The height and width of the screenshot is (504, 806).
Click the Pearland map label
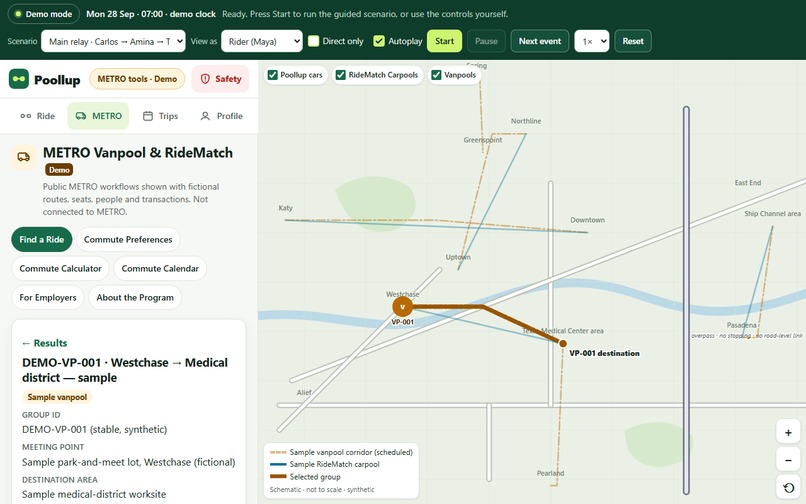click(x=551, y=473)
